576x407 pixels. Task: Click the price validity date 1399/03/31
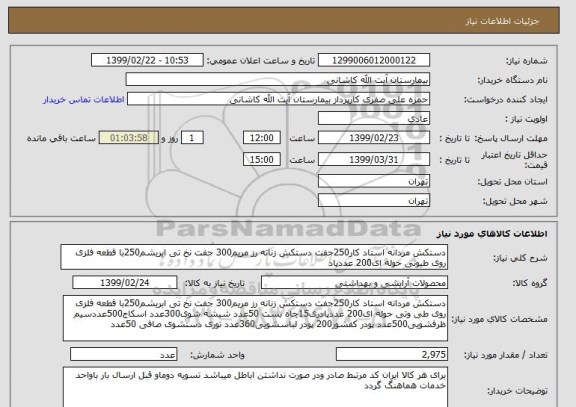pos(374,160)
